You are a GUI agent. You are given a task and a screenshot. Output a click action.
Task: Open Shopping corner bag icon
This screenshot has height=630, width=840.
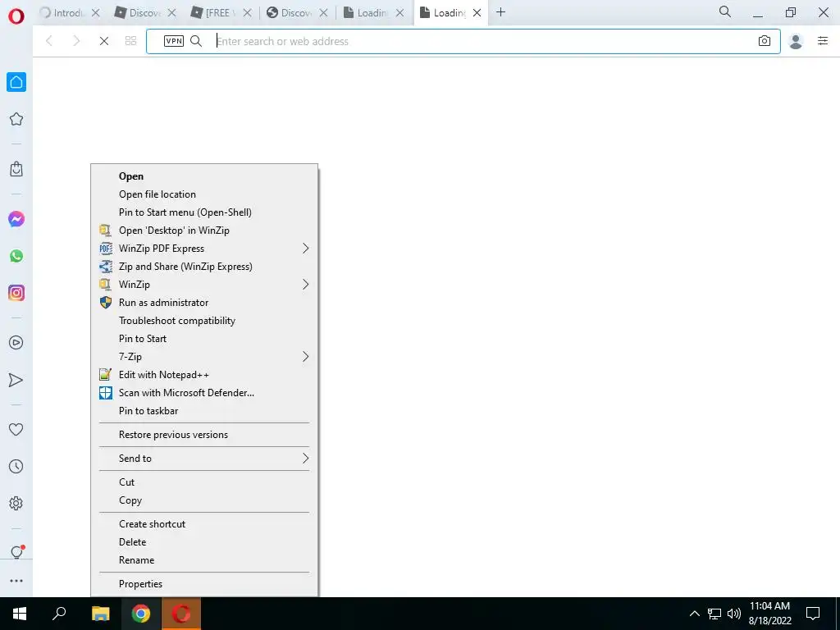[x=16, y=169]
